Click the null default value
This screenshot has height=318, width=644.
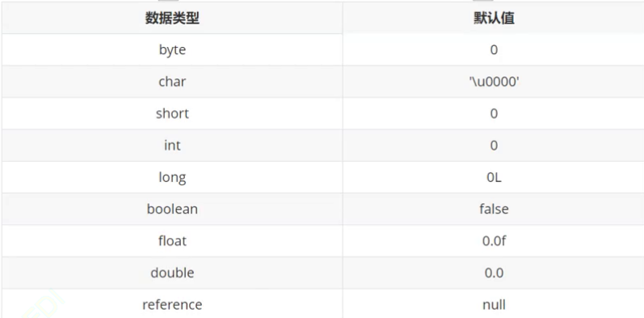(494, 304)
